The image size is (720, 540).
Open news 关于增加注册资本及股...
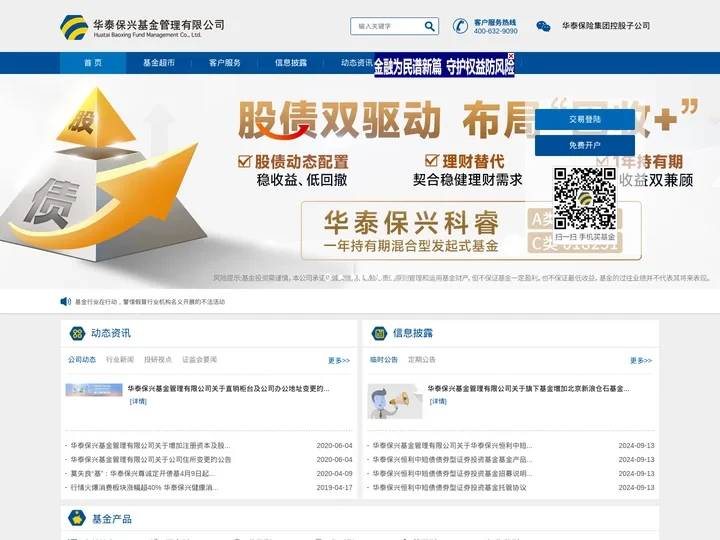click(x=150, y=445)
